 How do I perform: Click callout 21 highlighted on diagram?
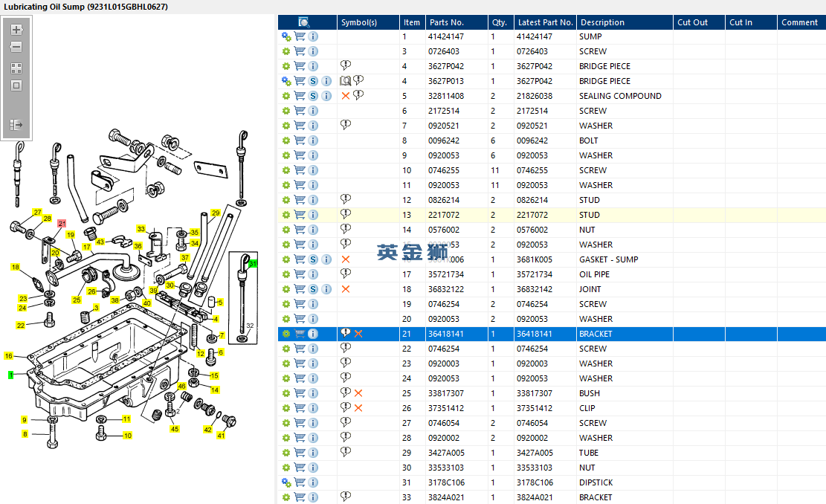click(x=62, y=223)
